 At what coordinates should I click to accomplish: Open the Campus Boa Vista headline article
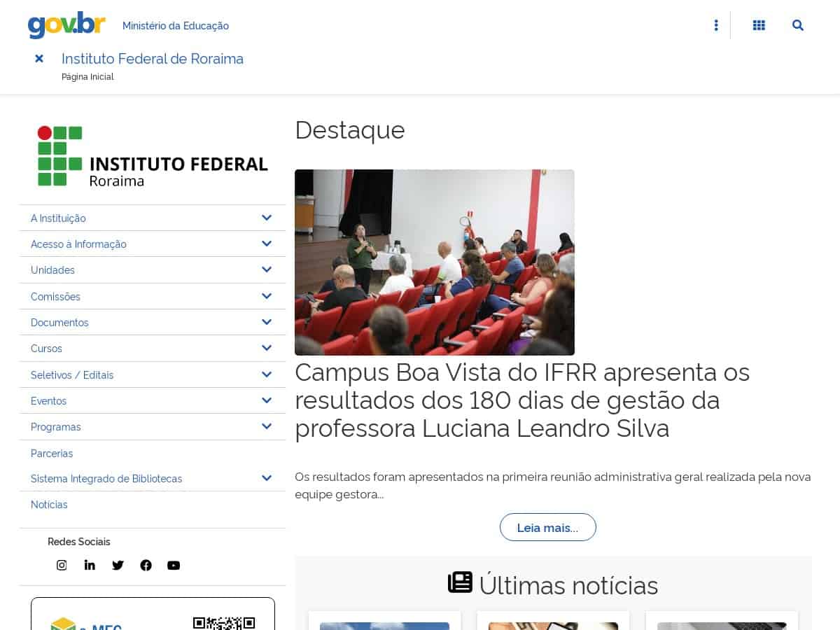pyautogui.click(x=522, y=400)
